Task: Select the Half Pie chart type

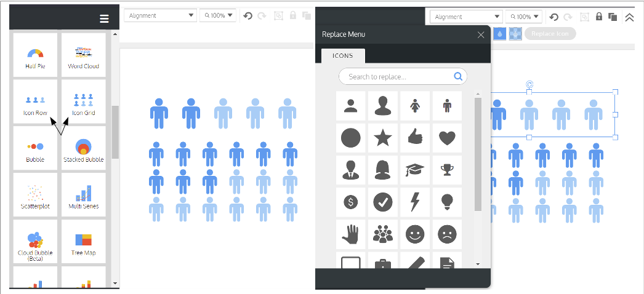Action: tap(35, 55)
